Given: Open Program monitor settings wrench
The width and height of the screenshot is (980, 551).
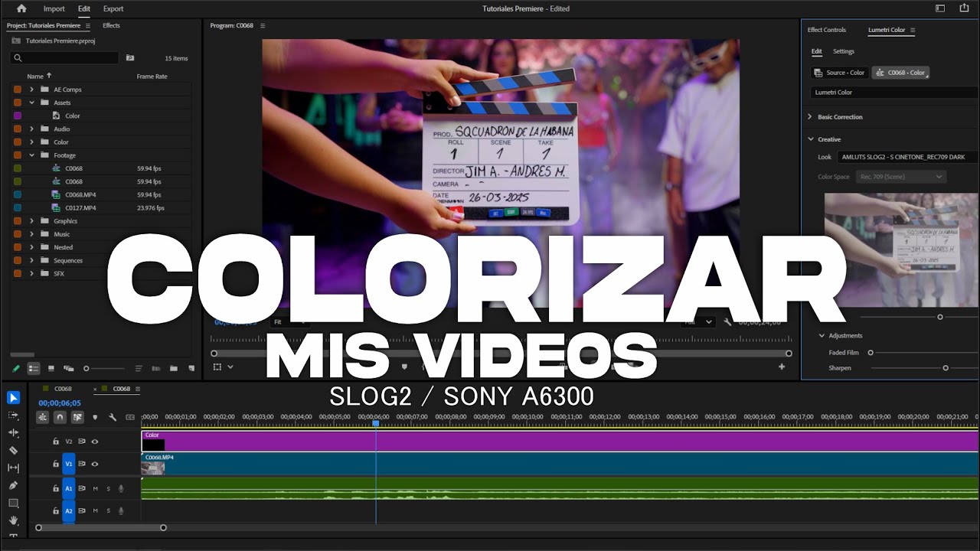Looking at the screenshot, I should [x=727, y=322].
